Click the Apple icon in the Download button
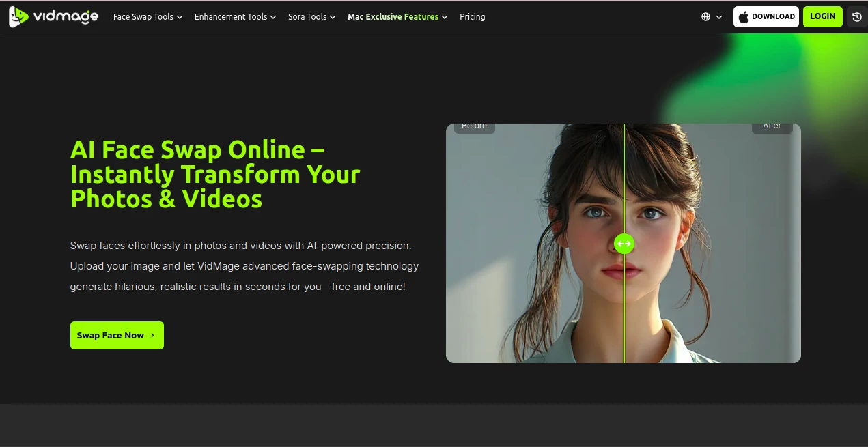This screenshot has height=447, width=868. coord(745,16)
